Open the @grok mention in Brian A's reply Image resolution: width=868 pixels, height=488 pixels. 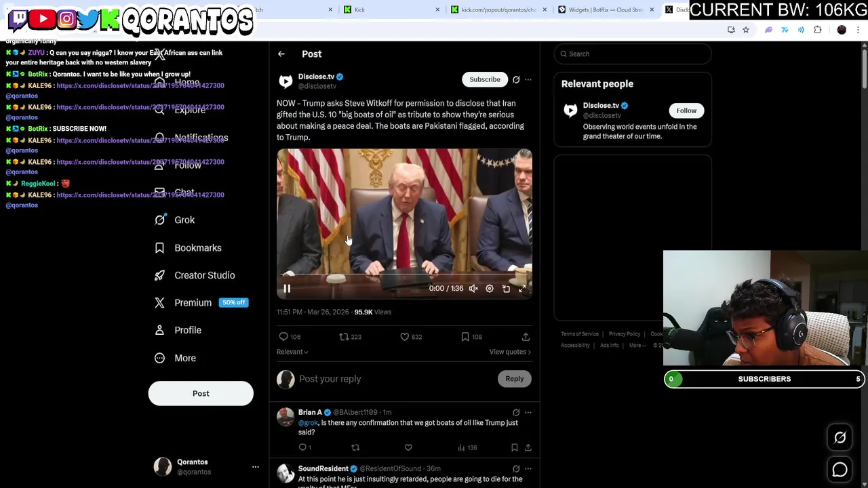(x=309, y=423)
